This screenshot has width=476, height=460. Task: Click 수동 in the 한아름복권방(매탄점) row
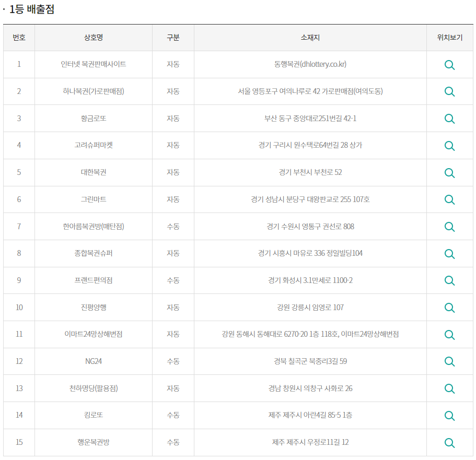click(x=173, y=226)
